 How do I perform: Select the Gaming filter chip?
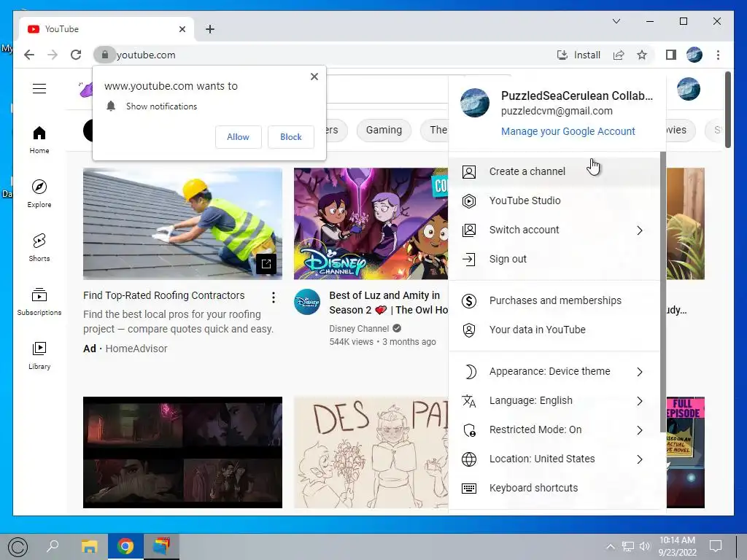point(384,130)
